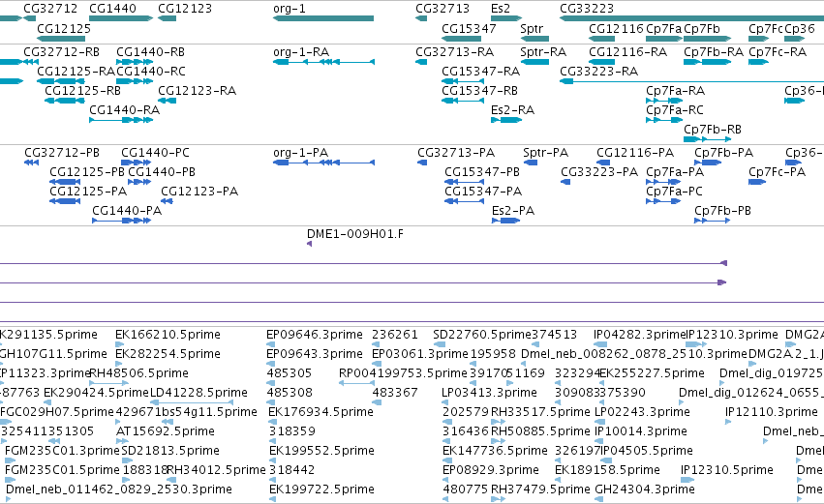The width and height of the screenshot is (824, 504).
Task: Click the CG32713-PA protein label
Action: click(x=456, y=153)
